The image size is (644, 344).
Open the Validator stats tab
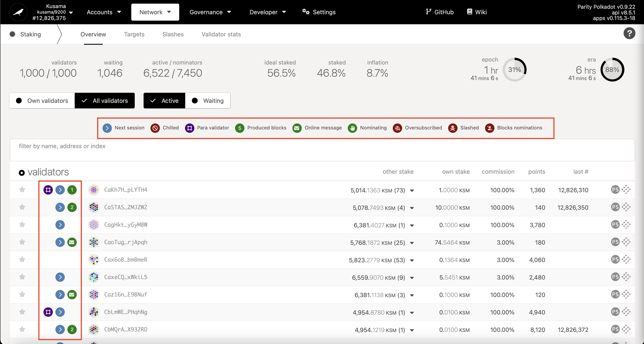coord(221,34)
